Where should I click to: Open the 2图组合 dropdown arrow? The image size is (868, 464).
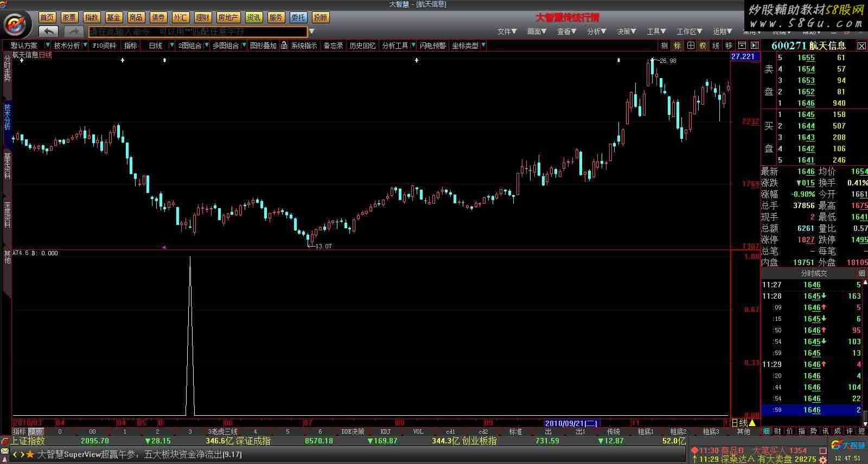206,46
